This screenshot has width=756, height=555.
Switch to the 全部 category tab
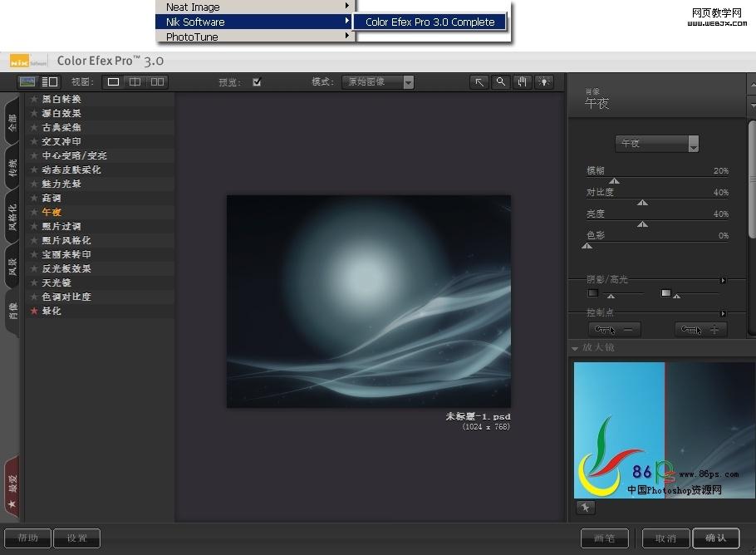coord(12,121)
